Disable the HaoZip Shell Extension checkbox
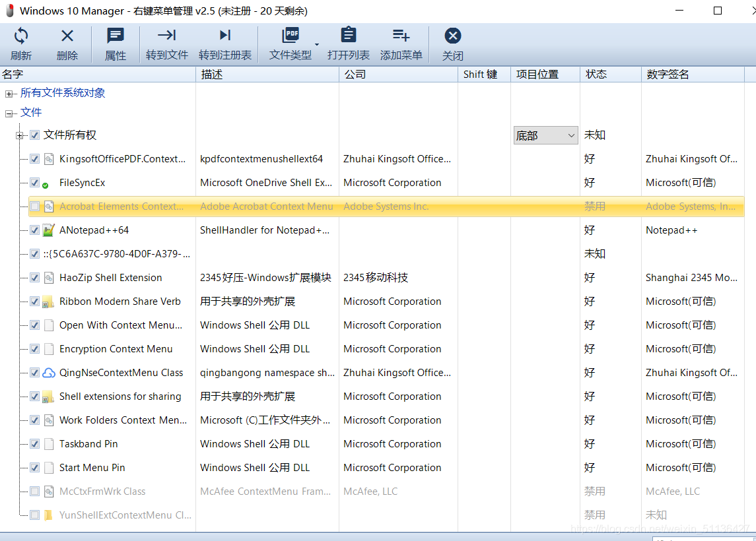 35,278
